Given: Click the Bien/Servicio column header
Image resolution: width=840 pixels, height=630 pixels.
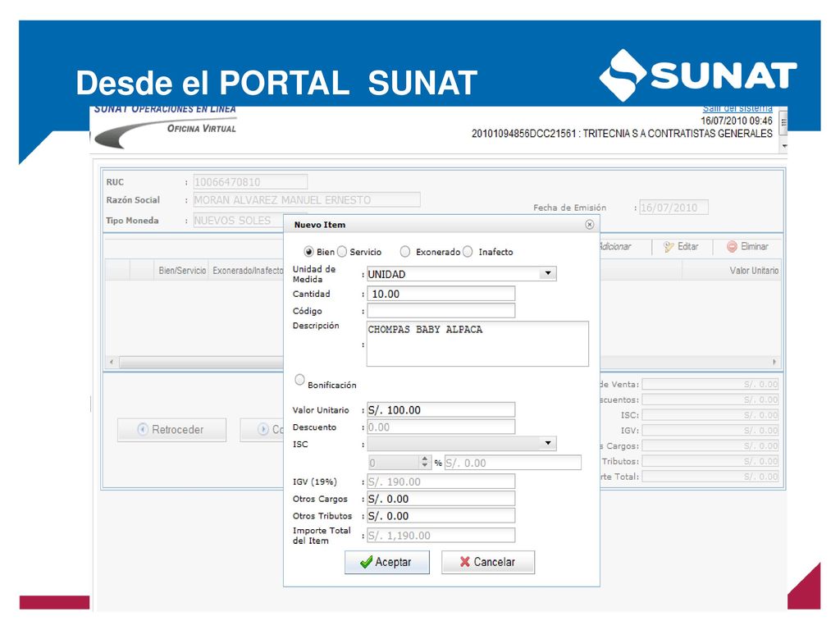Looking at the screenshot, I should [182, 271].
